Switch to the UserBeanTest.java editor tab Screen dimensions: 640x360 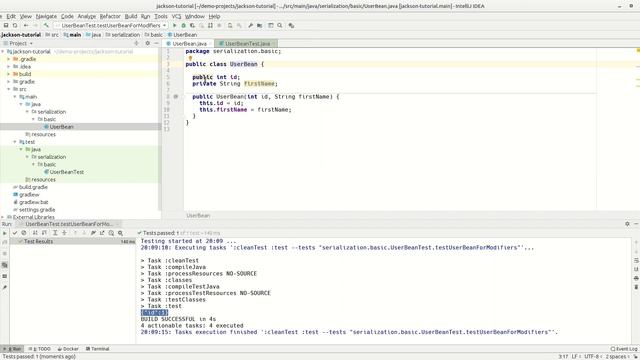pos(246,43)
